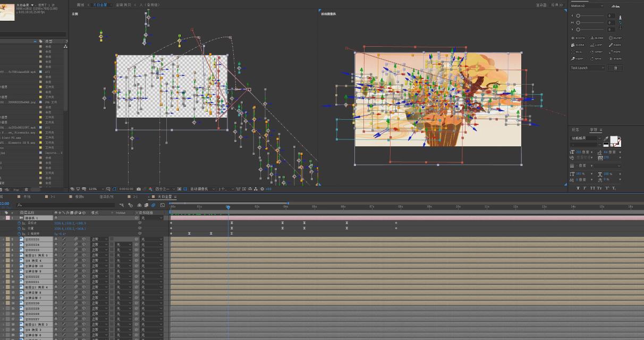Open the 125% magnification dropdown
This screenshot has width=644, height=340.
coord(95,189)
